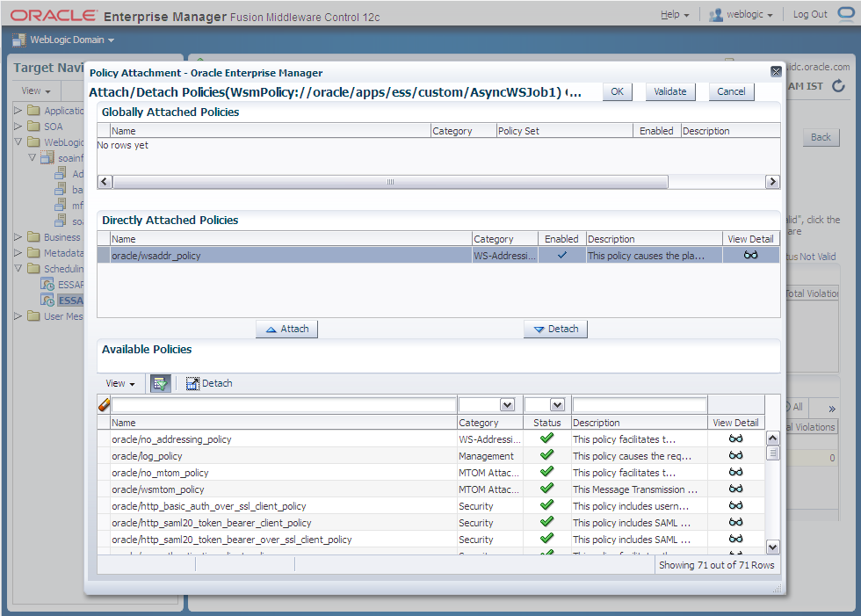The image size is (861, 616).
Task: Open Category filter dropdown
Action: (507, 405)
